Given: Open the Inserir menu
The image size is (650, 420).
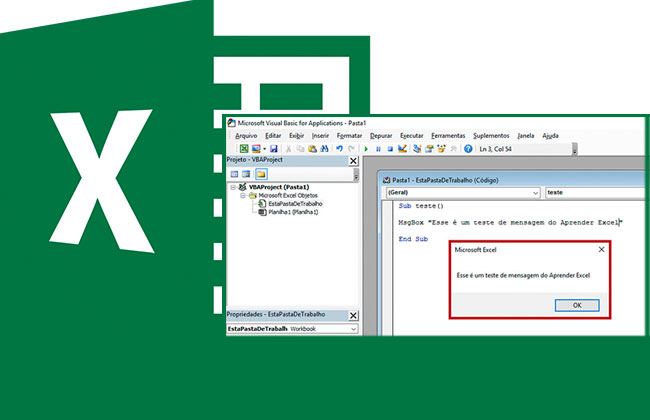Looking at the screenshot, I should coord(320,136).
